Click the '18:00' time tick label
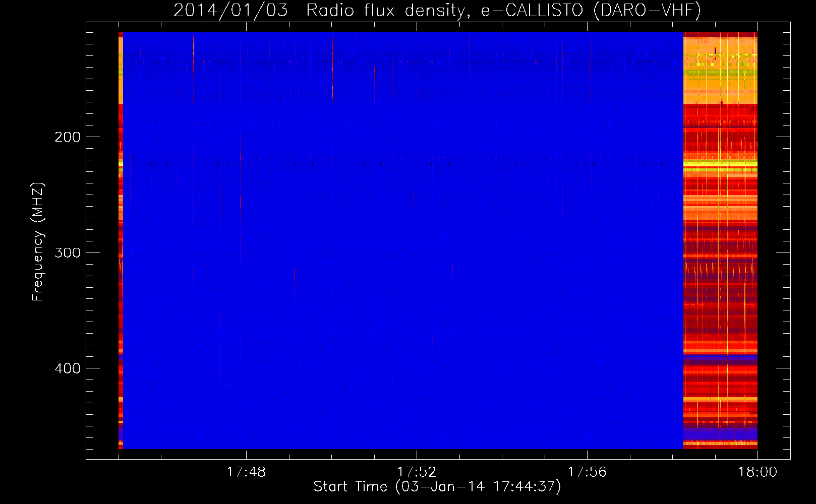The width and height of the screenshot is (816, 504). pos(757,472)
